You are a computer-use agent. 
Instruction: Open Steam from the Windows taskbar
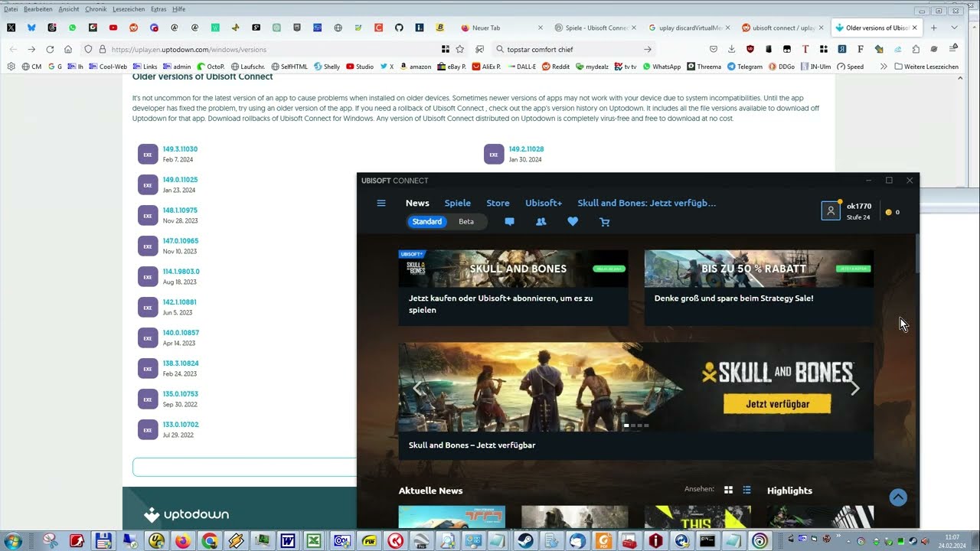525,541
